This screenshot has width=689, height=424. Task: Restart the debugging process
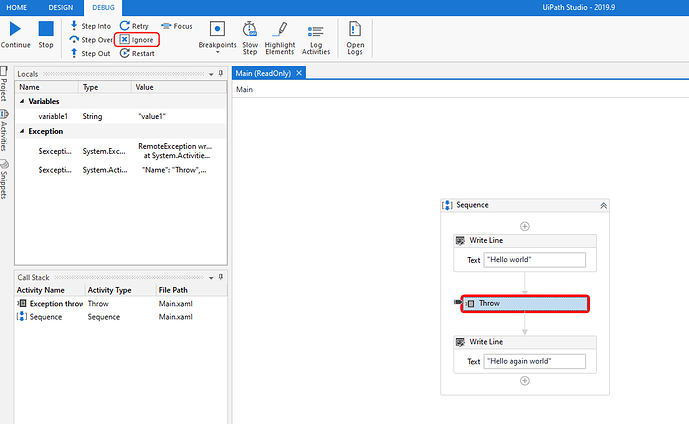pyautogui.click(x=137, y=53)
